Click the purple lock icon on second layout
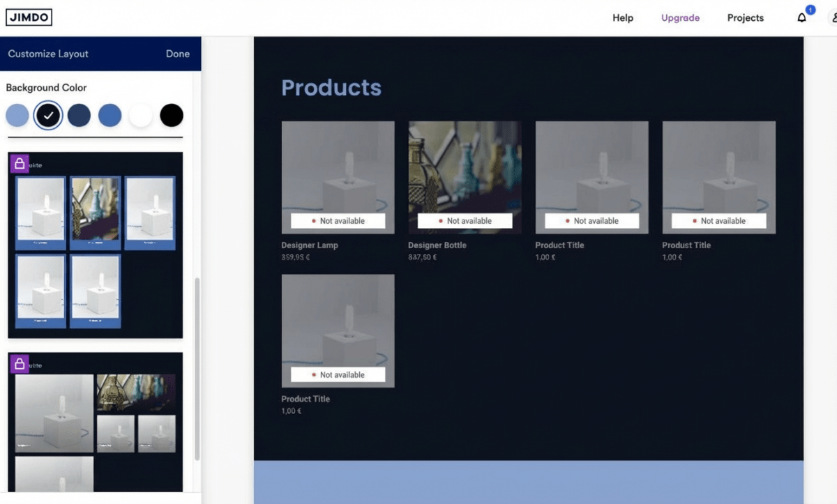Image resolution: width=837 pixels, height=504 pixels. 20,364
